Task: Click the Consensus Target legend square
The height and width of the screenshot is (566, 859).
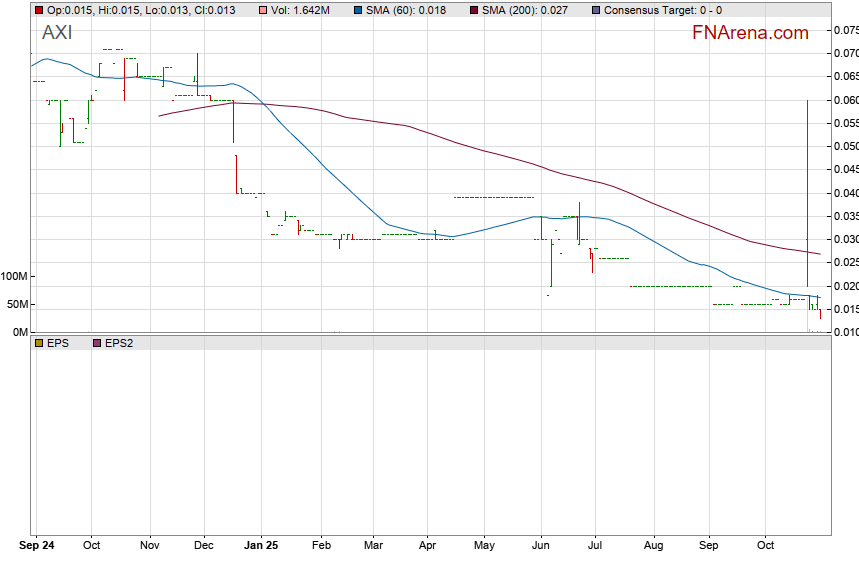Action: point(597,10)
